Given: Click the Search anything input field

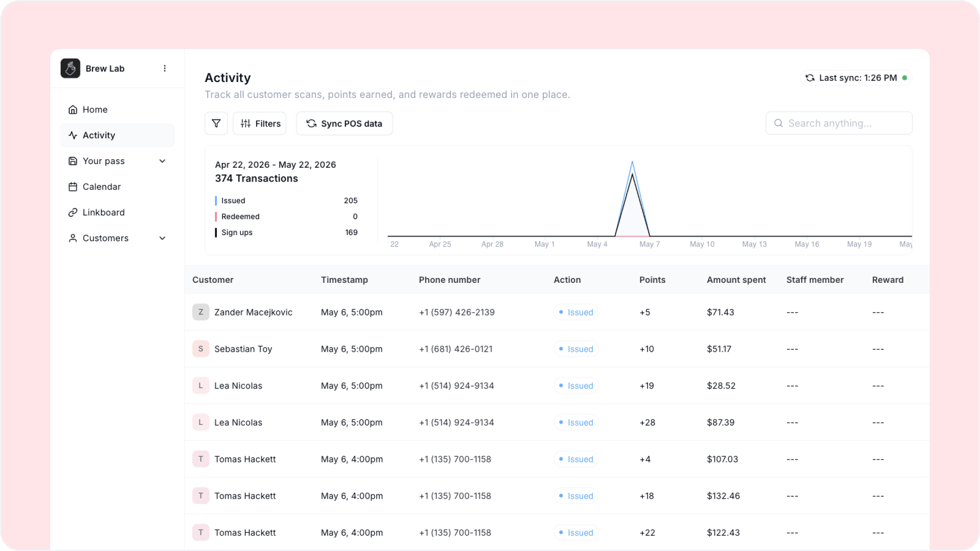Looking at the screenshot, I should pos(839,123).
